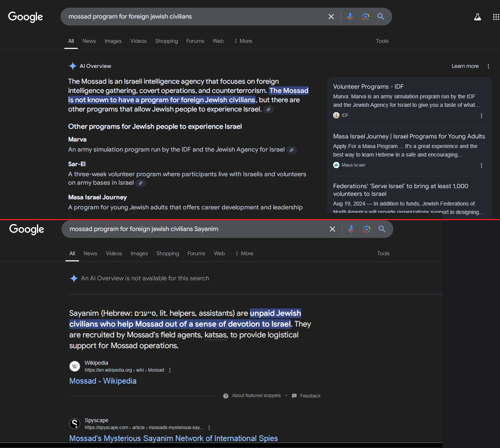The height and width of the screenshot is (448, 500).
Task: Open the Forums tab on the top results page
Action: click(195, 41)
